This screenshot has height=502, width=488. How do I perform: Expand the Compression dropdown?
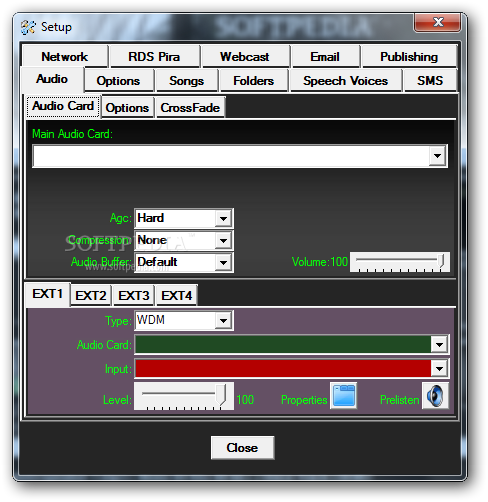click(223, 240)
